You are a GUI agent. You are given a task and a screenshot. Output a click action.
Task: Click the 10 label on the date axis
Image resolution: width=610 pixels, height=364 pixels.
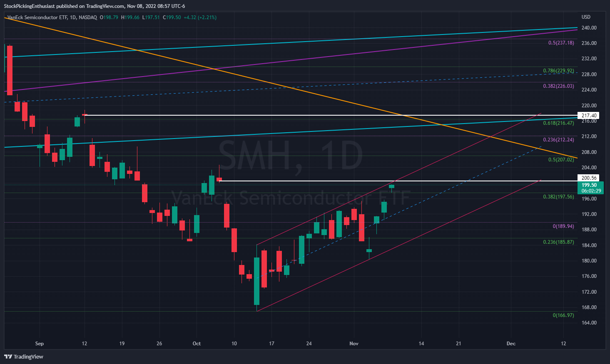click(234, 344)
